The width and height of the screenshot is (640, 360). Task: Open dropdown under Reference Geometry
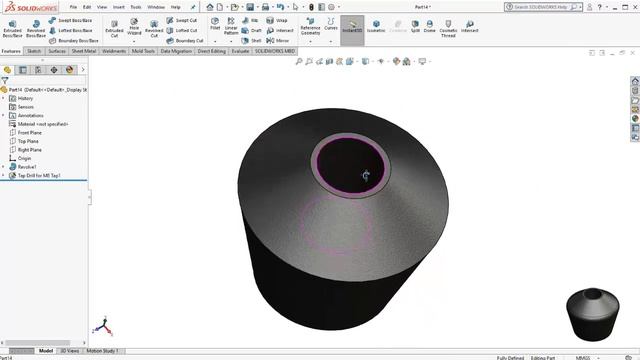point(310,41)
